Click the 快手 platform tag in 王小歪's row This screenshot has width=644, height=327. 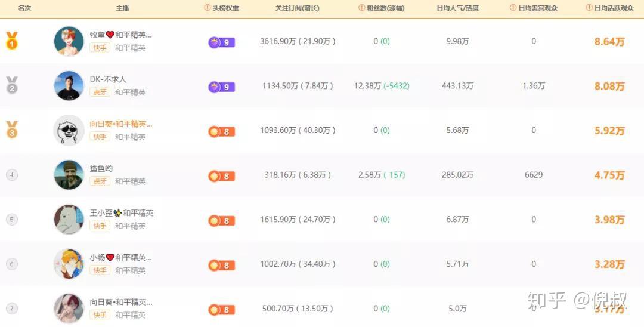pos(100,226)
